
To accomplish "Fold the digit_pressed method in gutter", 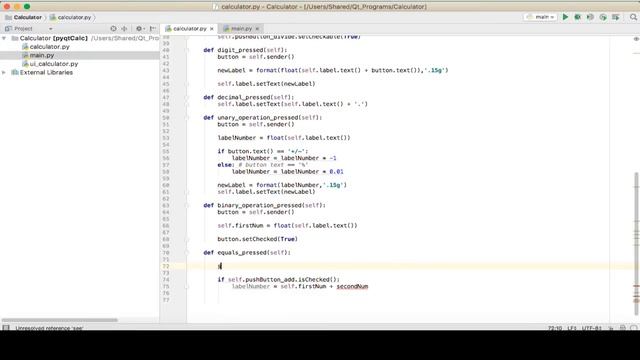I will point(187,50).
